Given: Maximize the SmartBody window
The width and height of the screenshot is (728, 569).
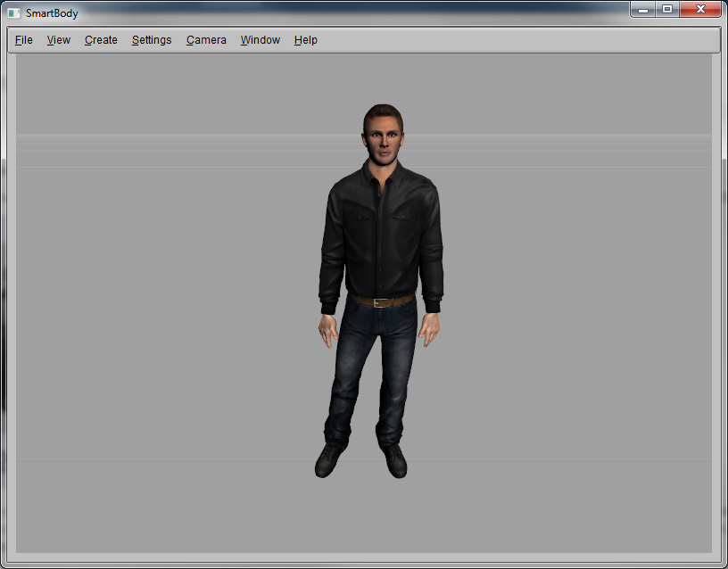Looking at the screenshot, I should [x=667, y=10].
